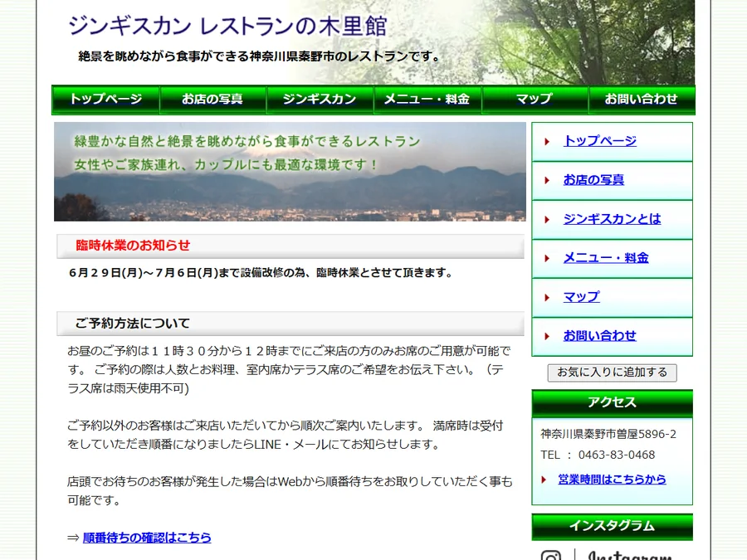This screenshot has height=560, width=747.
Task: Click red arrow beside 営業時間はこちらから
Action: pos(544,480)
